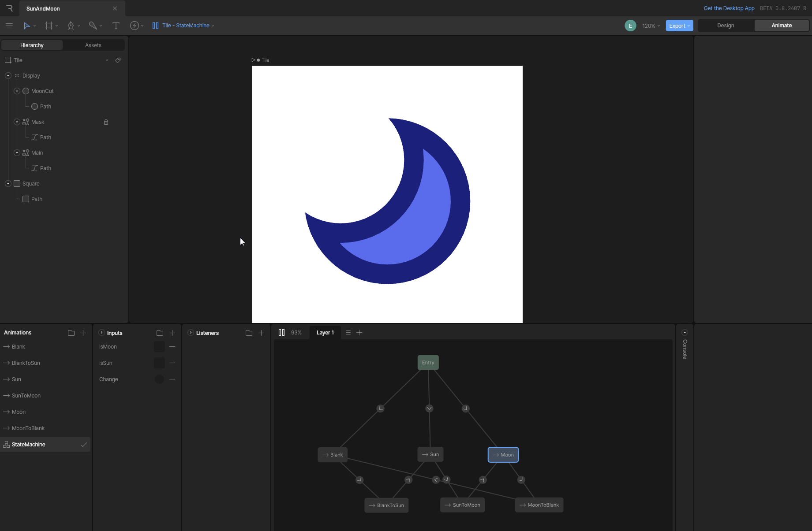812x531 pixels.
Task: Add a new state machine layer
Action: [x=359, y=333]
